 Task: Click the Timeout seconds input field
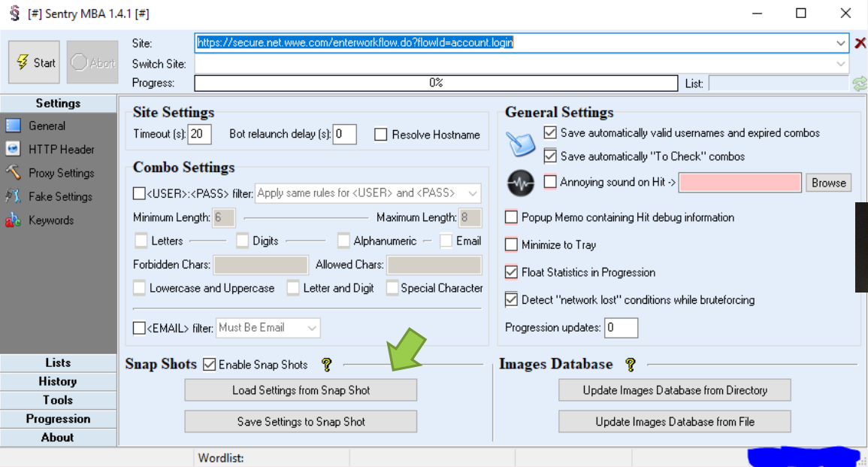pos(200,135)
